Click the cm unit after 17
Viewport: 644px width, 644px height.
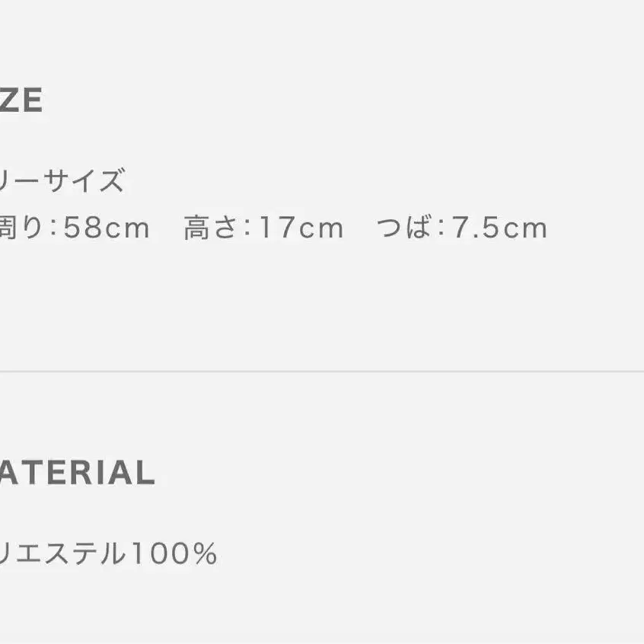[320, 228]
